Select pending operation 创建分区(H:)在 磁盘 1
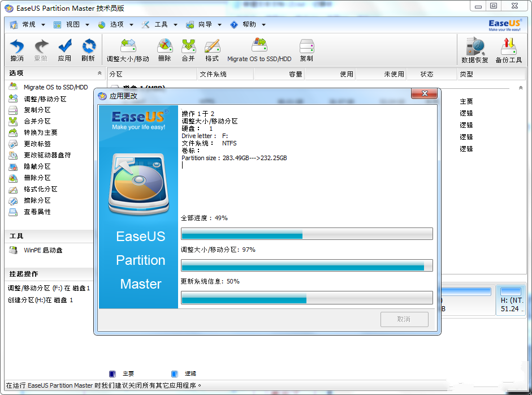The height and width of the screenshot is (395, 532). pyautogui.click(x=40, y=300)
